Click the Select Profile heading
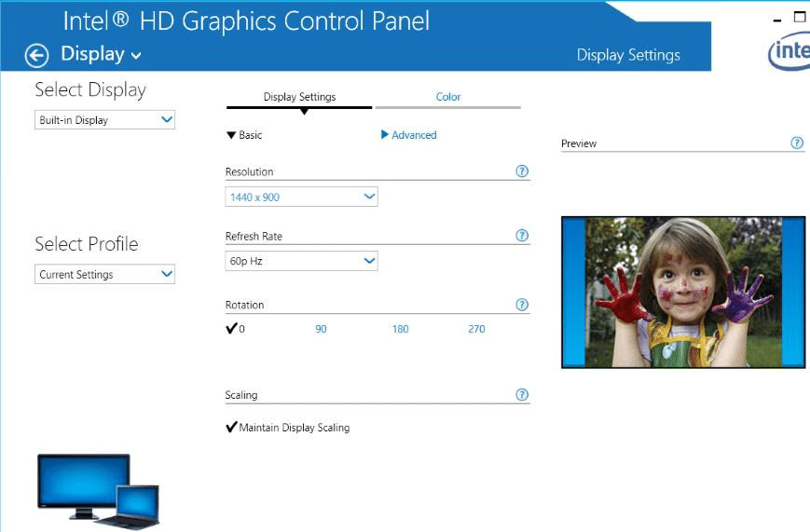 click(87, 244)
